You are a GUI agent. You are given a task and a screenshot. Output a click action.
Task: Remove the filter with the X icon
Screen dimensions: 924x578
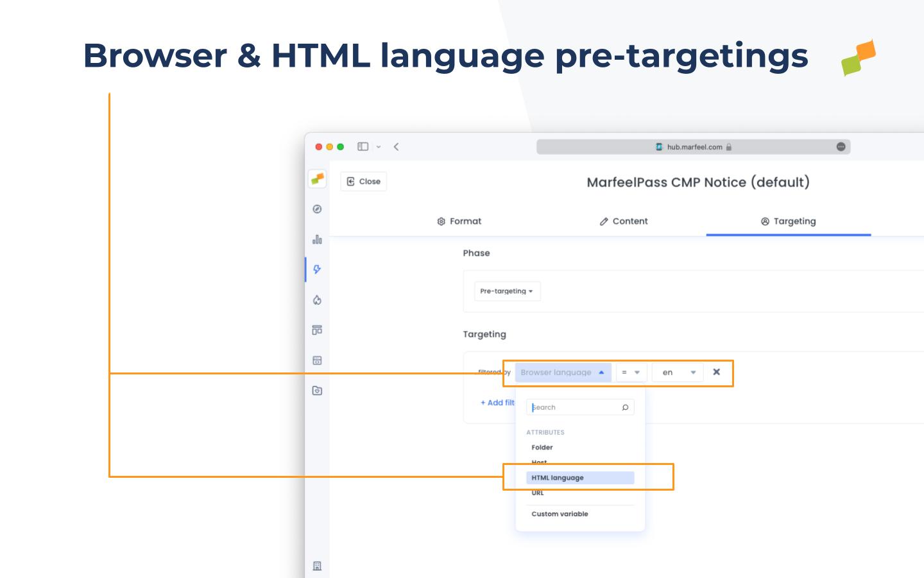(x=716, y=372)
